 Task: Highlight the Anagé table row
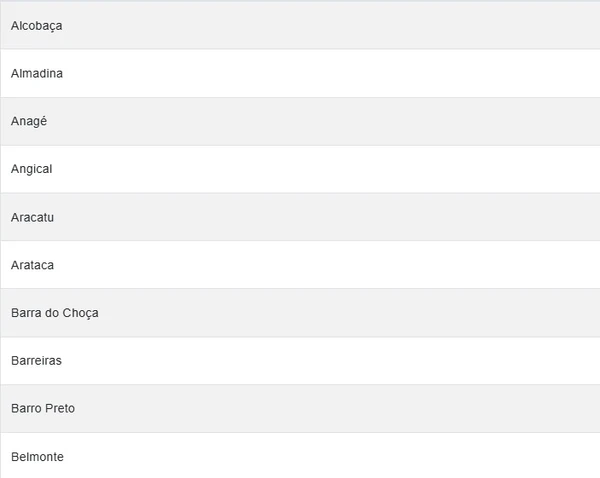300,121
